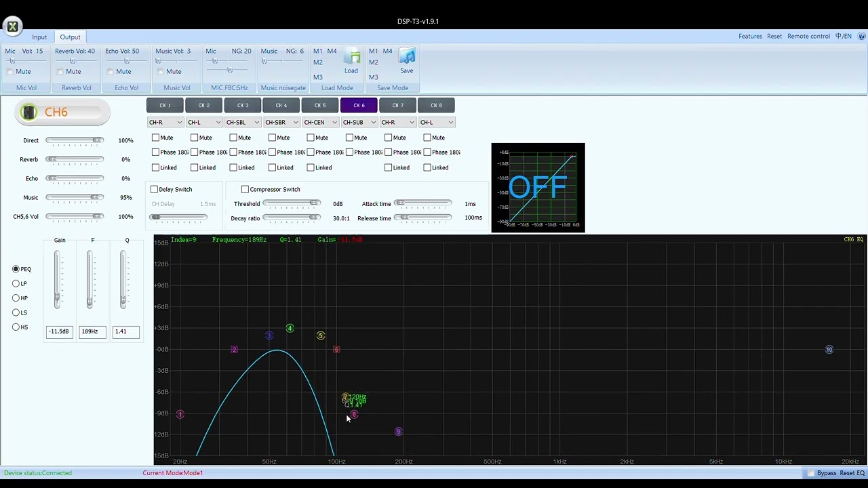
Task: Select the PEQ filter type
Action: click(16, 269)
